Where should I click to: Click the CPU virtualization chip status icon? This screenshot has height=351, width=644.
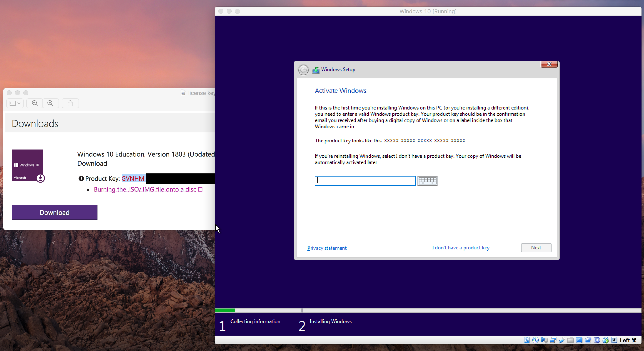tap(597, 340)
